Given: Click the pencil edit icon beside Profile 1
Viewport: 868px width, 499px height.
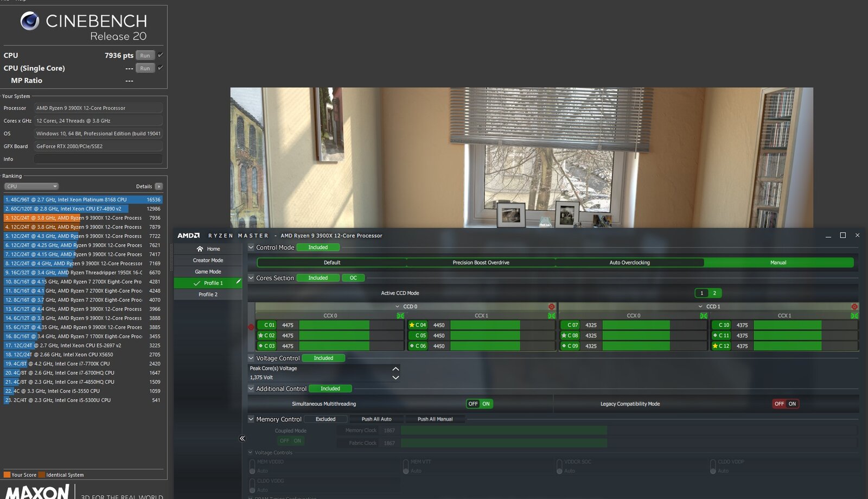Looking at the screenshot, I should 238,281.
